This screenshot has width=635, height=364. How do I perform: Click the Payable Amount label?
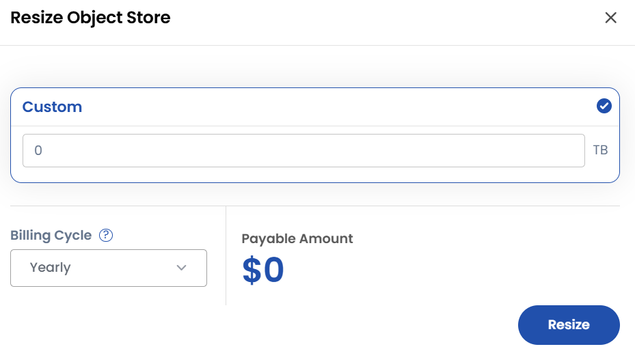(x=297, y=239)
